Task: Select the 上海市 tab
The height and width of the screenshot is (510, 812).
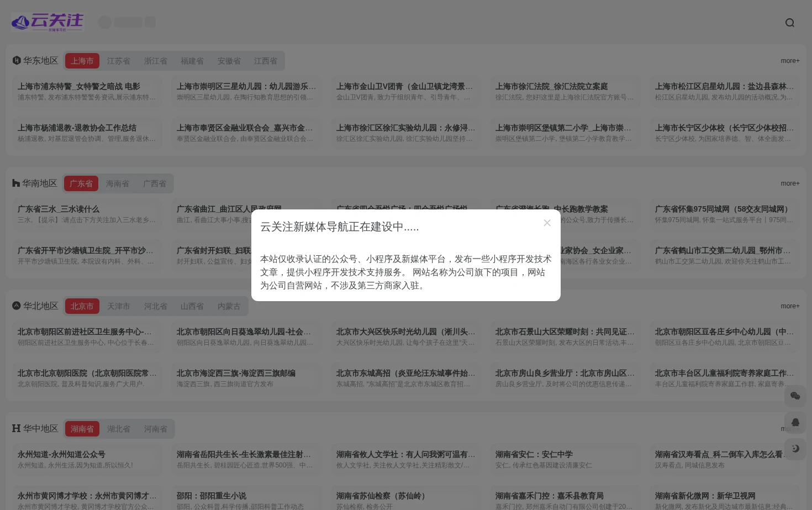Action: tap(82, 61)
